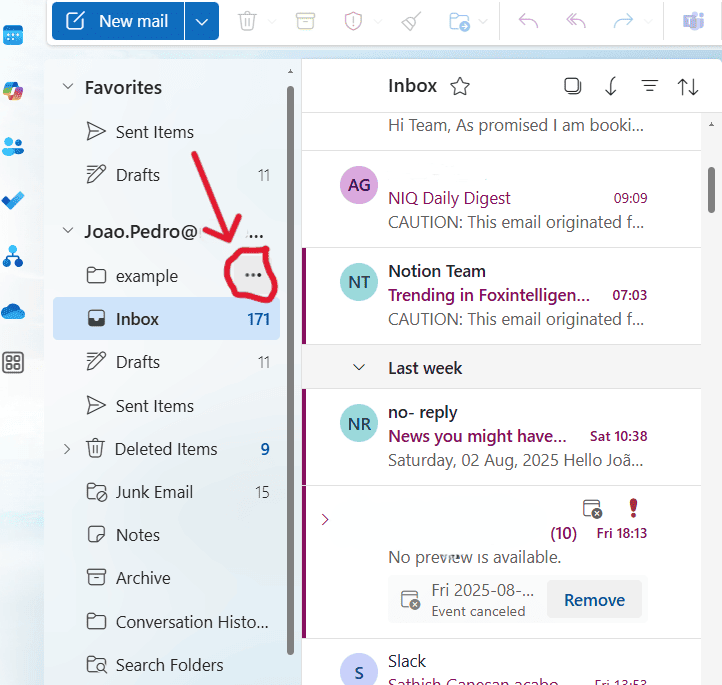Open To Do checkmark app
The width and height of the screenshot is (722, 685).
pos(13,201)
